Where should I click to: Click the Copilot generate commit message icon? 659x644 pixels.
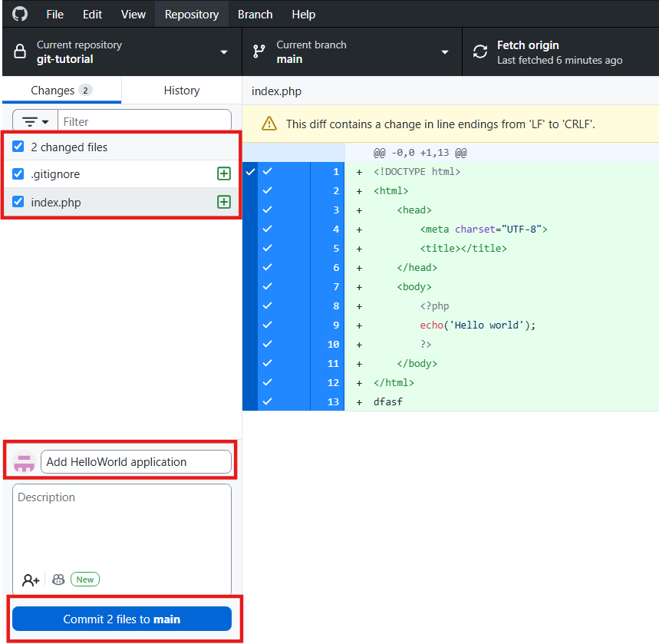[x=58, y=580]
